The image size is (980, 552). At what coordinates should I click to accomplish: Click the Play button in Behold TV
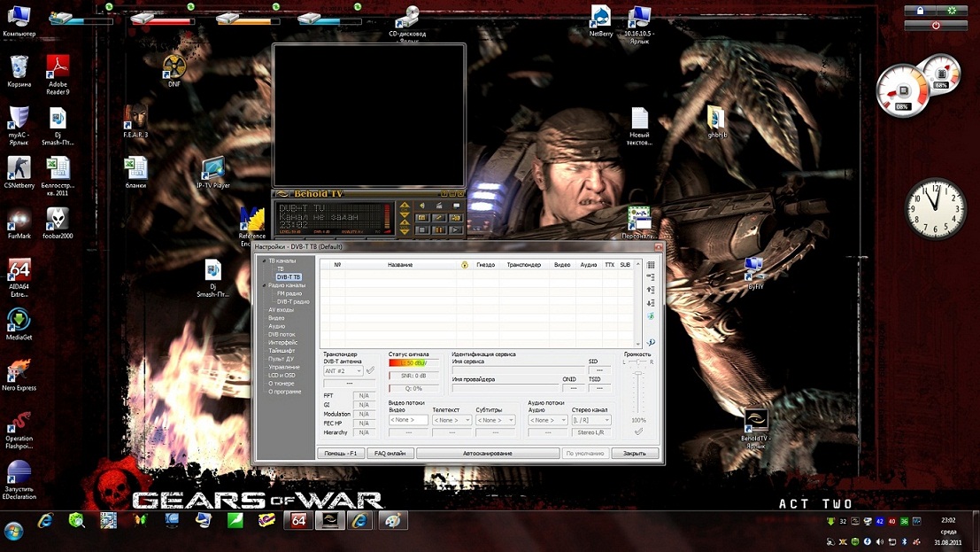coord(456,229)
